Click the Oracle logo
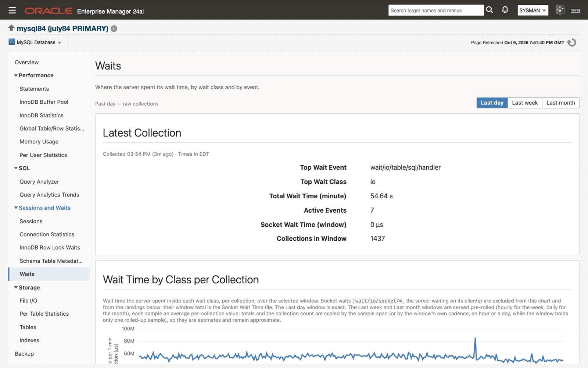The width and height of the screenshot is (588, 368). [48, 11]
